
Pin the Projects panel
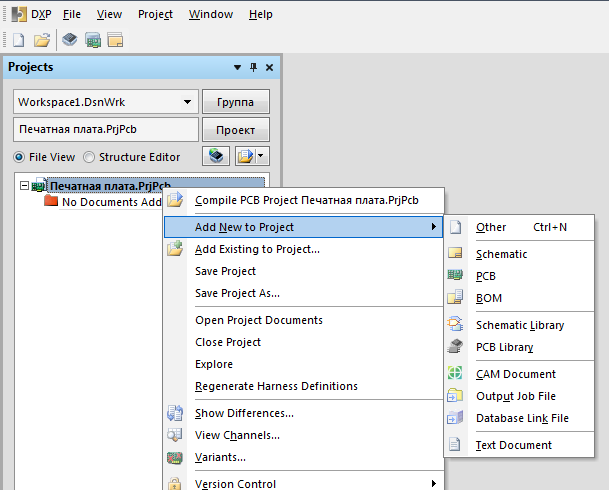253,67
